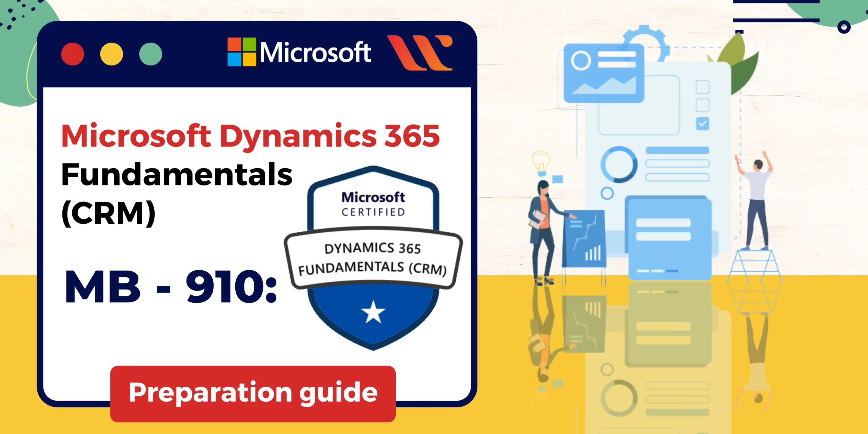Click the red circle window dot
The image size is (868, 434).
coord(73,54)
